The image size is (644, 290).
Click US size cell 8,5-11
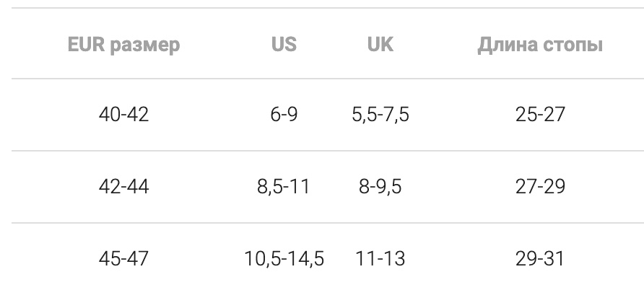[284, 187]
